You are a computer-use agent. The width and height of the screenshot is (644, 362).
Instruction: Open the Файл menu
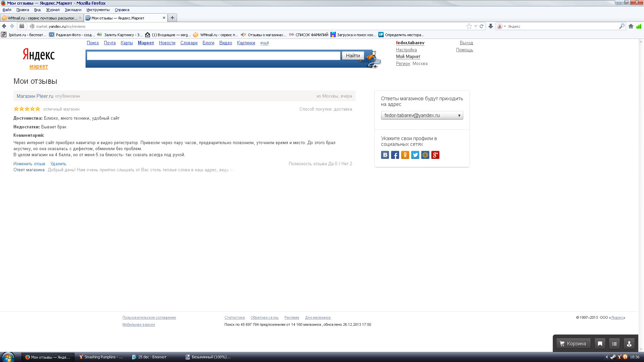click(x=7, y=10)
